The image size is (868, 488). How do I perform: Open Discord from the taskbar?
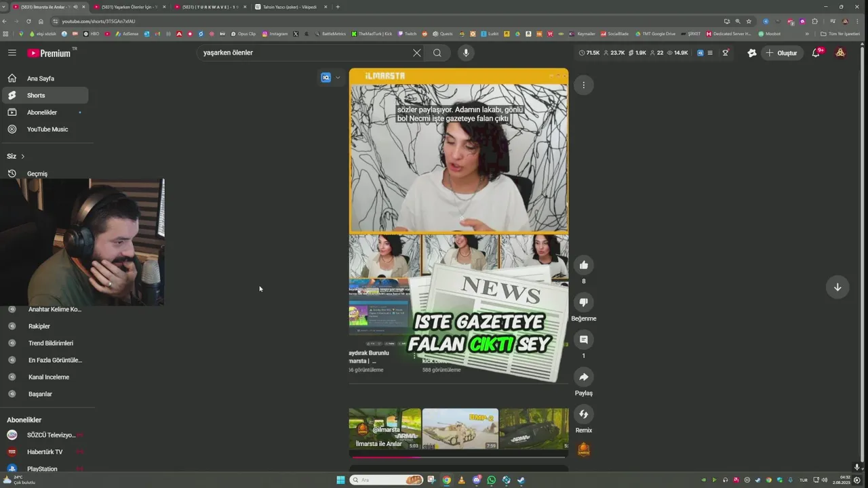click(x=477, y=480)
